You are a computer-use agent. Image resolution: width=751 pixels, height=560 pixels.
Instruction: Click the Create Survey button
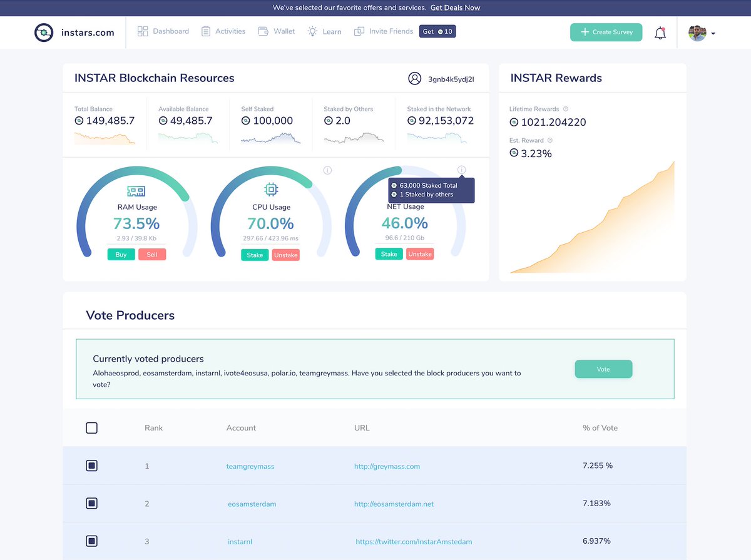tap(606, 32)
